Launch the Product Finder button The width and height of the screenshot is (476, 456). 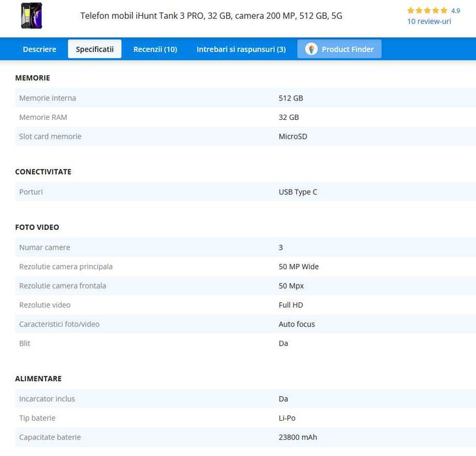click(x=339, y=49)
